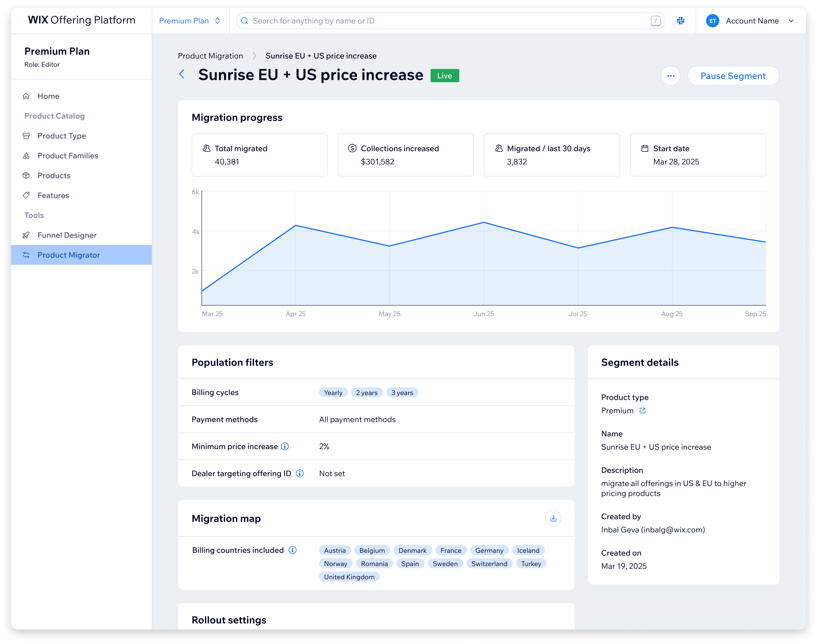817x644 pixels.
Task: Open the Premium Plan switcher dropdown
Action: [190, 21]
